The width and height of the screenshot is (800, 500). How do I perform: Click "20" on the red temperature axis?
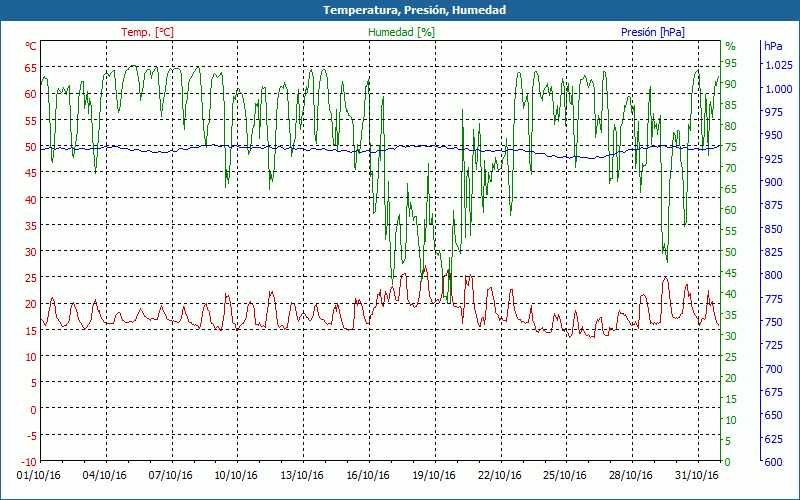pyautogui.click(x=31, y=304)
